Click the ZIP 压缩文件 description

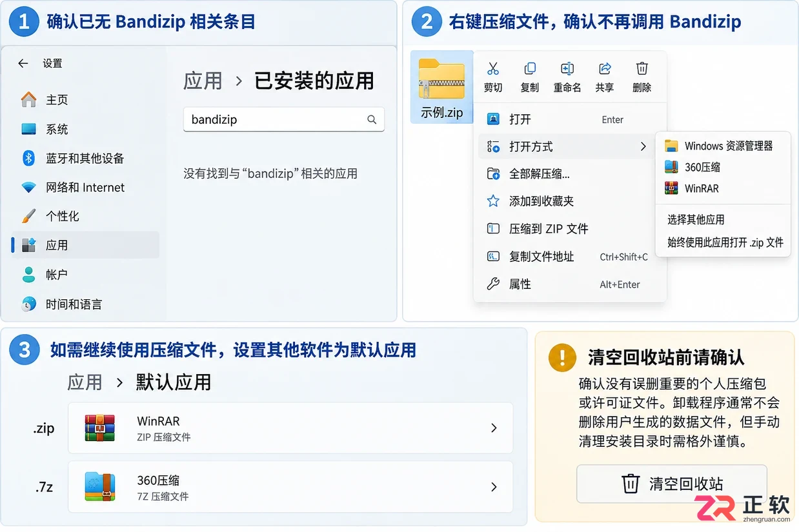click(164, 437)
